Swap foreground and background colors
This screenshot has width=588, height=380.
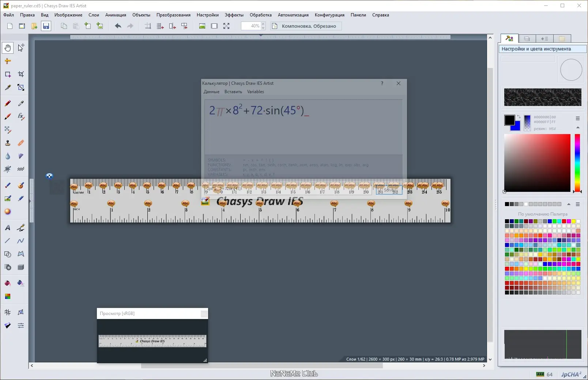pyautogui.click(x=519, y=117)
